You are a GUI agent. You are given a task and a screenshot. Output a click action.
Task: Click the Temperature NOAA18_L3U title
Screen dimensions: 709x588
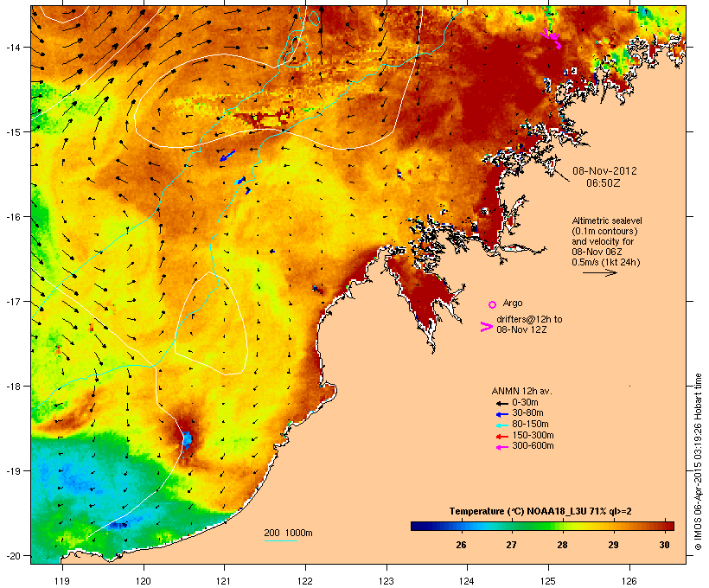tap(540, 512)
